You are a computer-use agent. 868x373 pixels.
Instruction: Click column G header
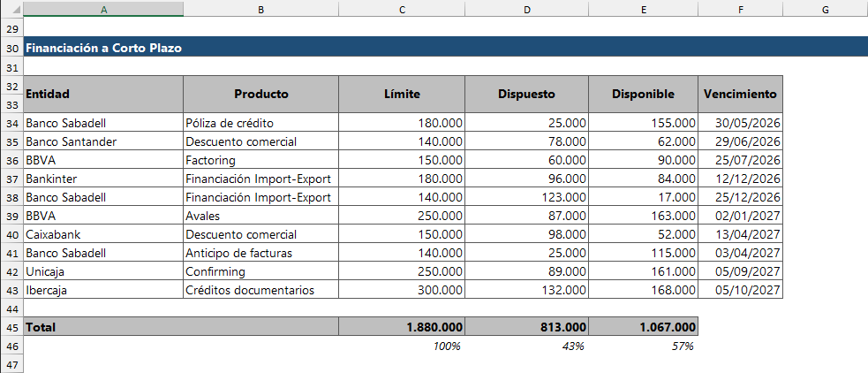tap(824, 9)
